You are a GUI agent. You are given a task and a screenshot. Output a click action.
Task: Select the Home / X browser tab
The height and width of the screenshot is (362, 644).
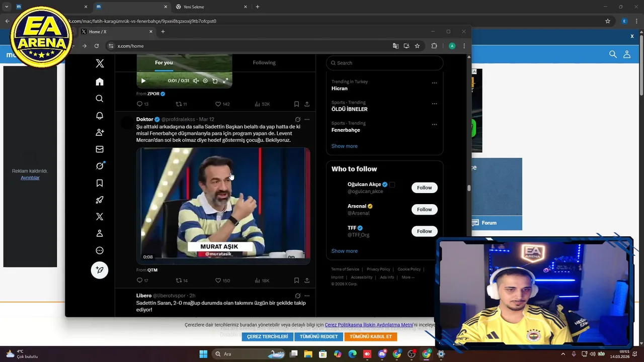pos(115,32)
